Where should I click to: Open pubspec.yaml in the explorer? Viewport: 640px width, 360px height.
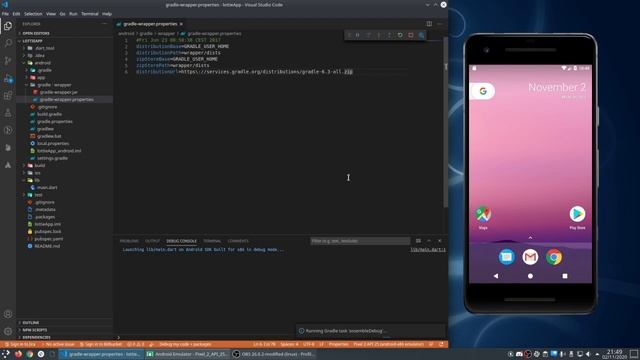(49, 239)
